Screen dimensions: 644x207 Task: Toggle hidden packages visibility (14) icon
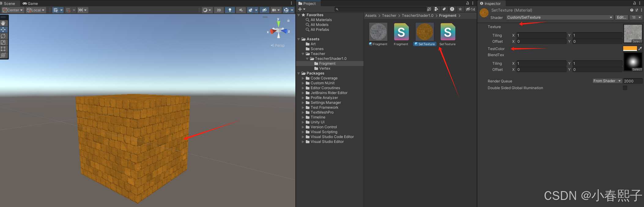470,9
